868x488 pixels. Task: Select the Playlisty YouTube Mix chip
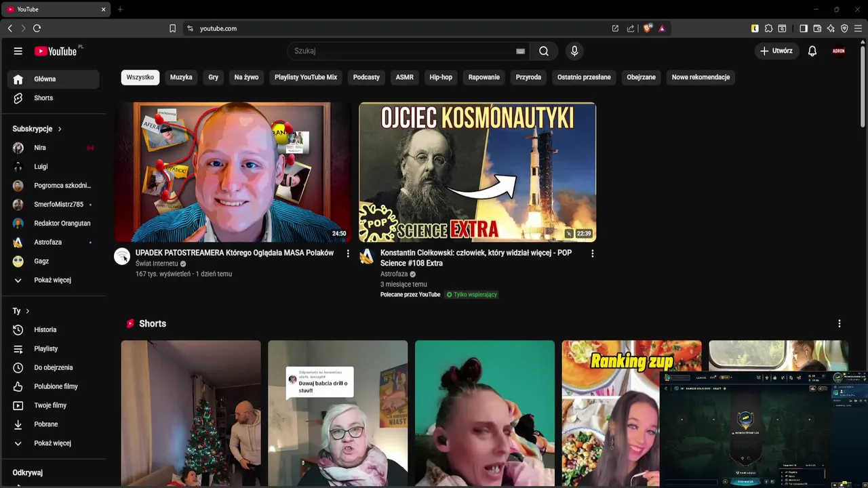[306, 77]
